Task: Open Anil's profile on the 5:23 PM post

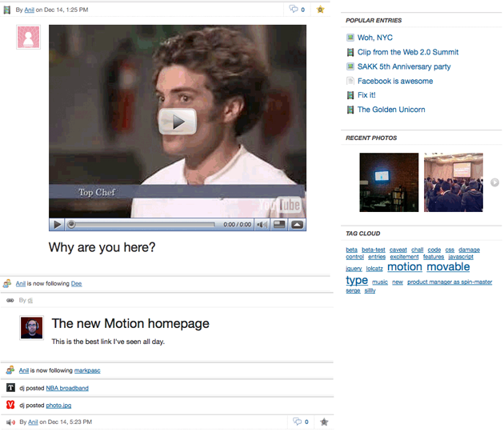Action: [x=33, y=422]
